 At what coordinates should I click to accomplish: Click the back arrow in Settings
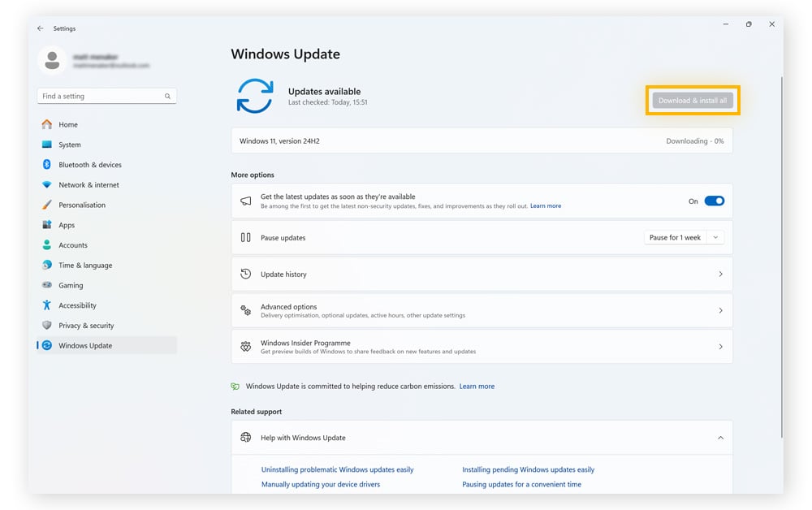point(40,28)
